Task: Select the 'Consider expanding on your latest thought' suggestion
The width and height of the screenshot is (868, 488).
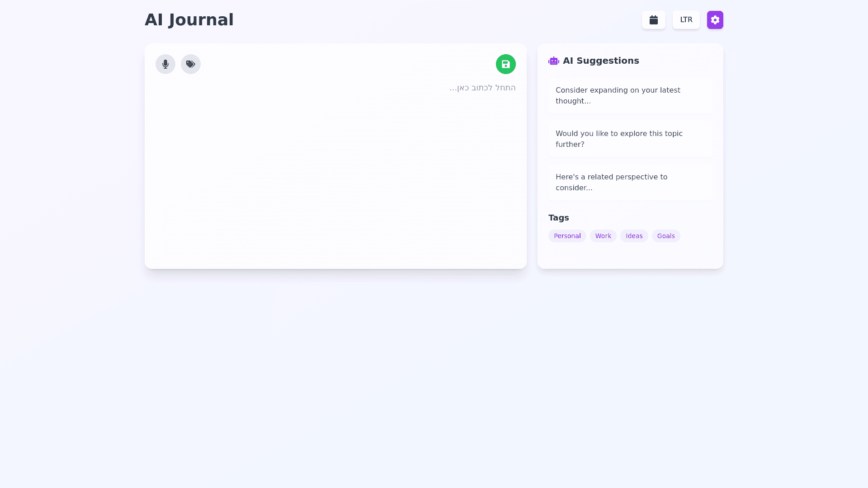Action: (x=630, y=95)
